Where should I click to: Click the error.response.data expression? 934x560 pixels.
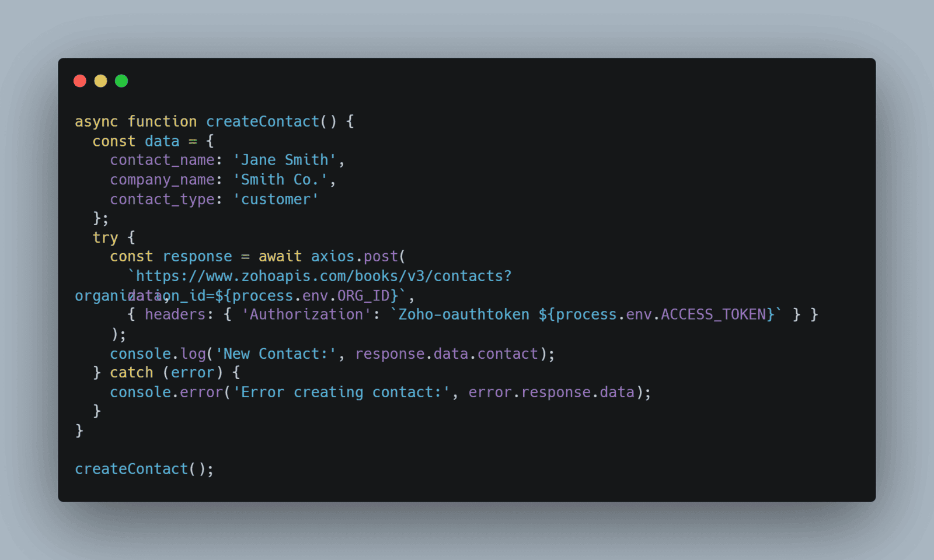pyautogui.click(x=552, y=392)
